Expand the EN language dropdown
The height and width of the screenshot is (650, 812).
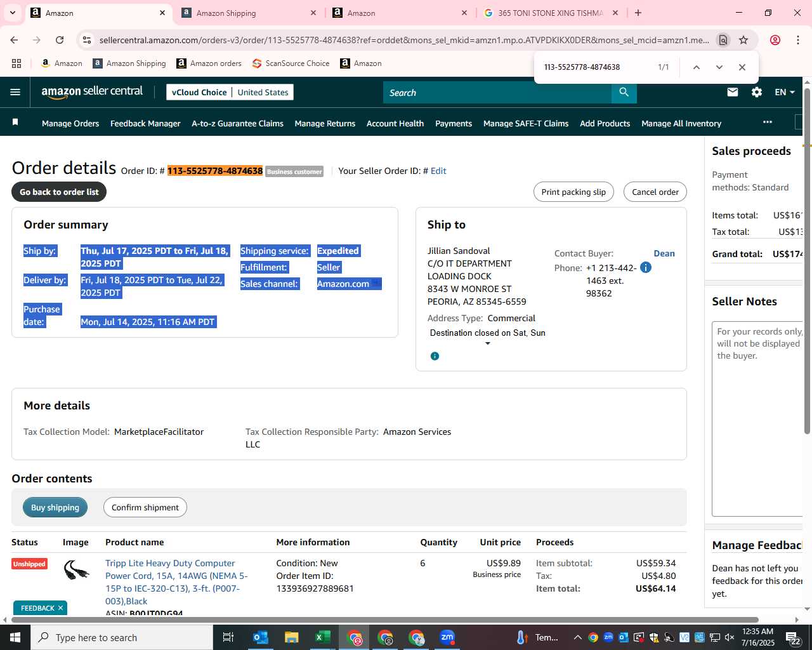(785, 92)
